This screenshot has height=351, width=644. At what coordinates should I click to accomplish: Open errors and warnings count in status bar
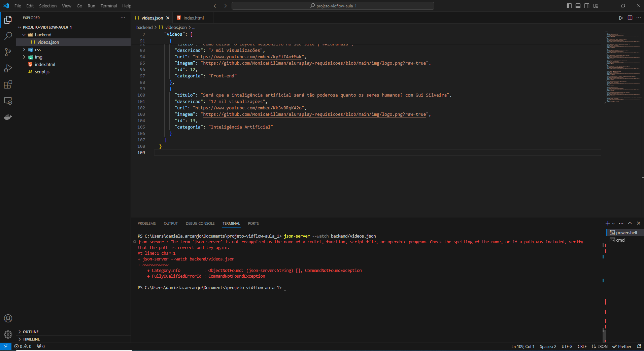[23, 346]
